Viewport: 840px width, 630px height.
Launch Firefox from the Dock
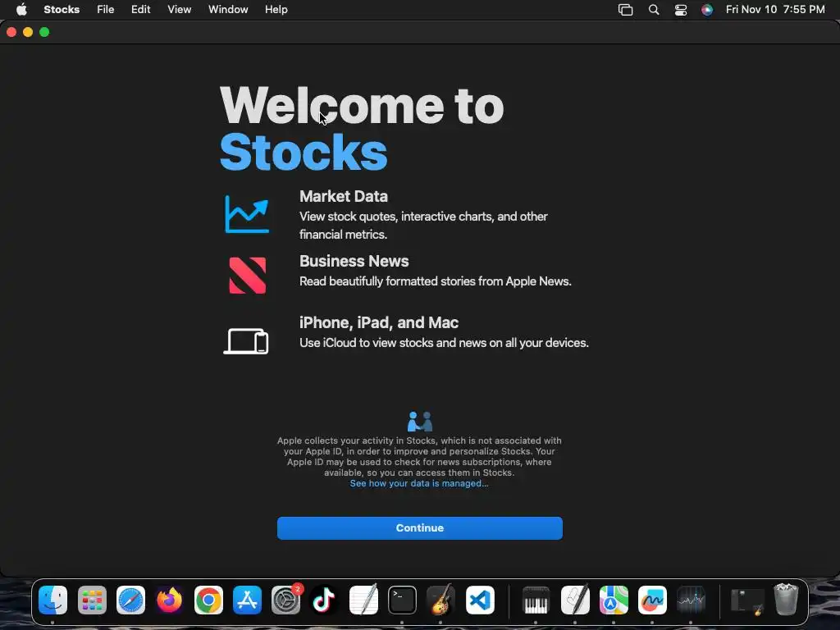coord(169,600)
